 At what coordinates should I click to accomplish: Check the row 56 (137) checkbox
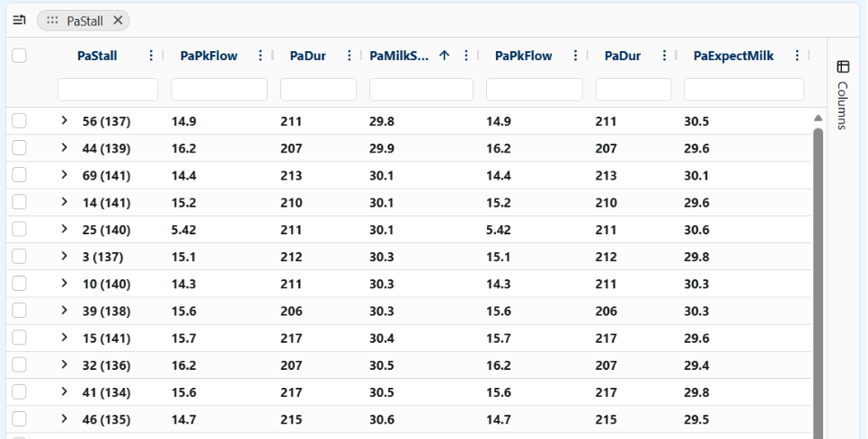point(20,121)
